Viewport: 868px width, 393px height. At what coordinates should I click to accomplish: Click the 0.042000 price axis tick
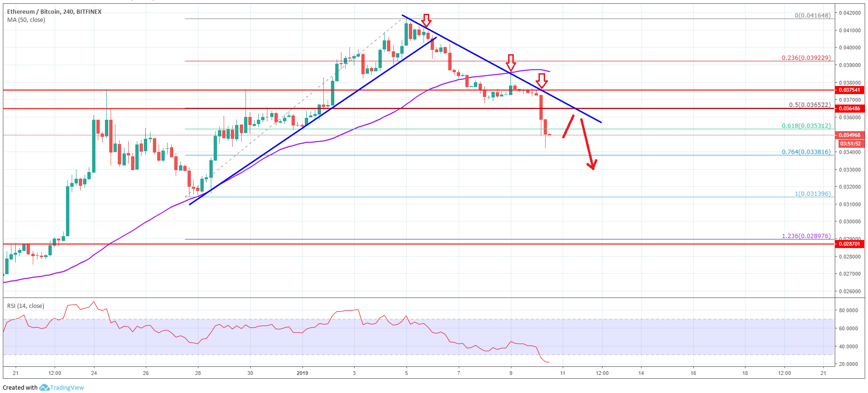850,13
